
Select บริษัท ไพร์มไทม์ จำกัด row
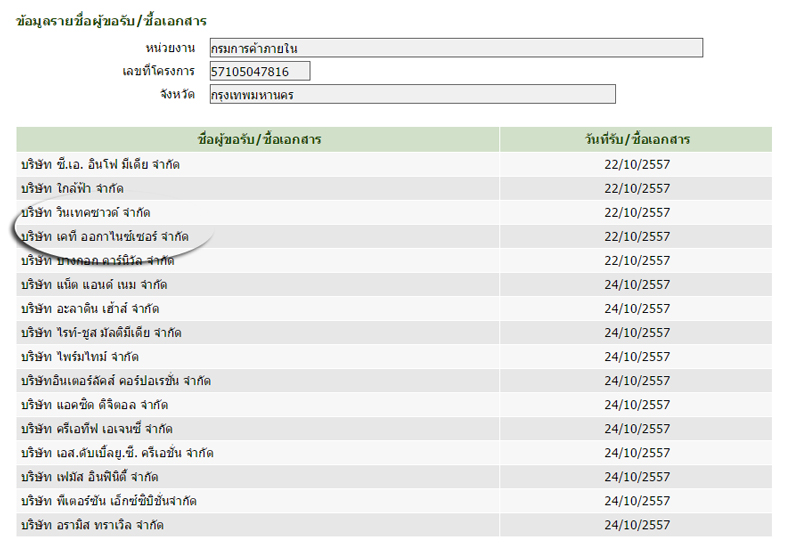click(x=79, y=357)
